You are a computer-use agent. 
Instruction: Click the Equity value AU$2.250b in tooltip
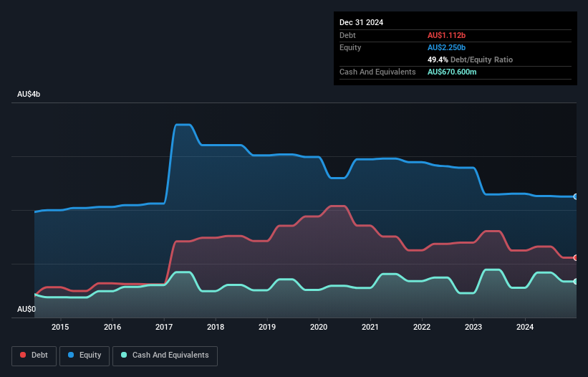coord(446,47)
